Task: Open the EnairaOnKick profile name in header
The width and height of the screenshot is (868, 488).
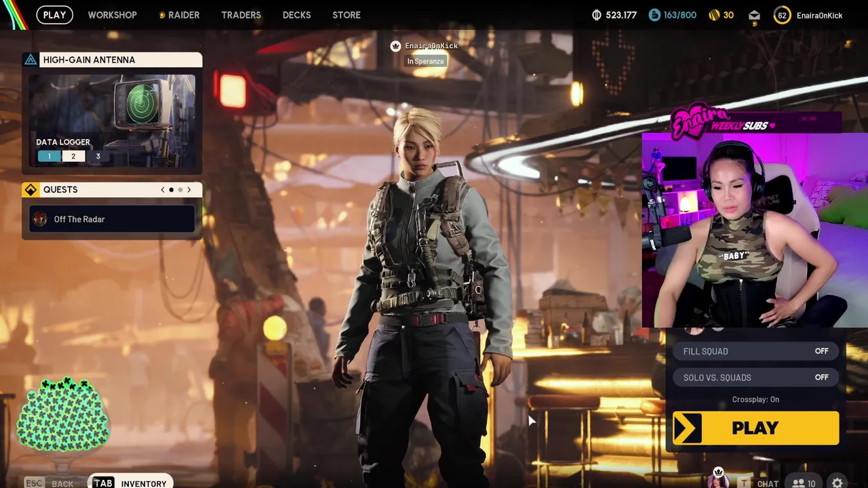Action: (819, 15)
